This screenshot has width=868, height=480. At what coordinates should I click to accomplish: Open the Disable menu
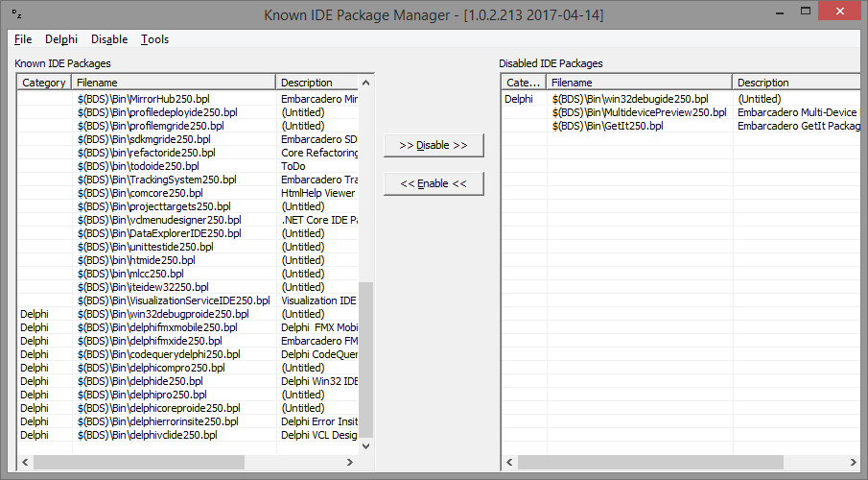(x=109, y=39)
